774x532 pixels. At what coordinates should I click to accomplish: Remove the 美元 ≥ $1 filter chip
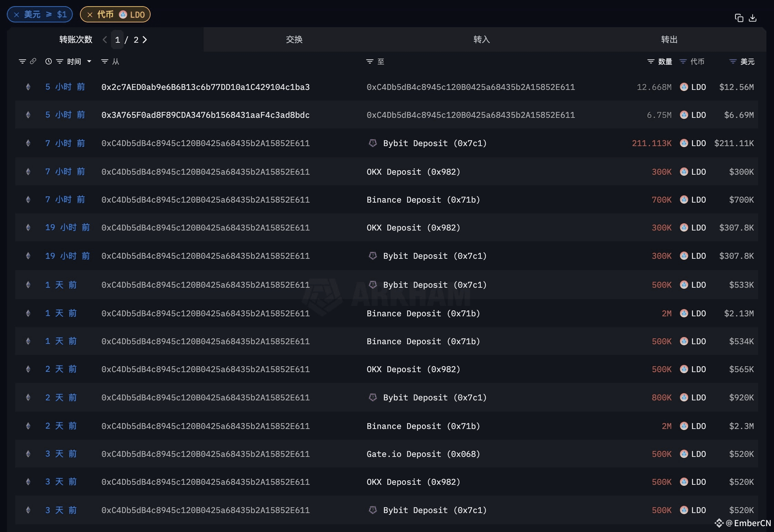(x=16, y=14)
